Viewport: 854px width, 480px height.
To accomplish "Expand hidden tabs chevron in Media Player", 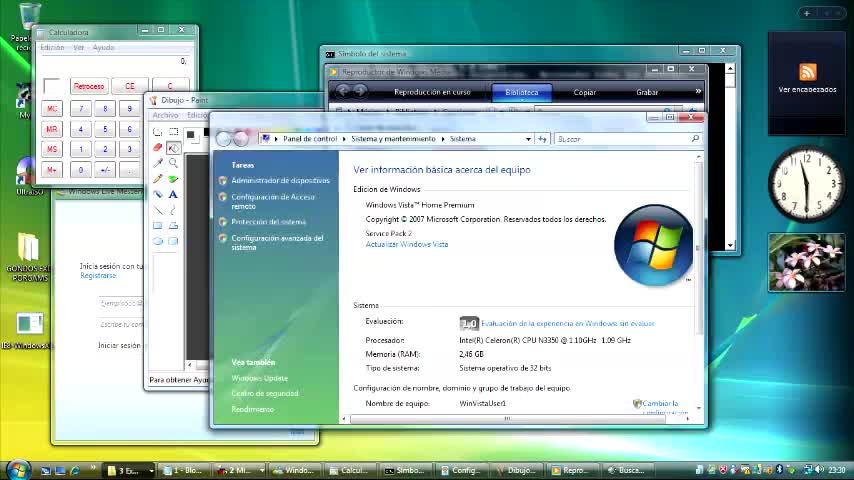I will (698, 92).
